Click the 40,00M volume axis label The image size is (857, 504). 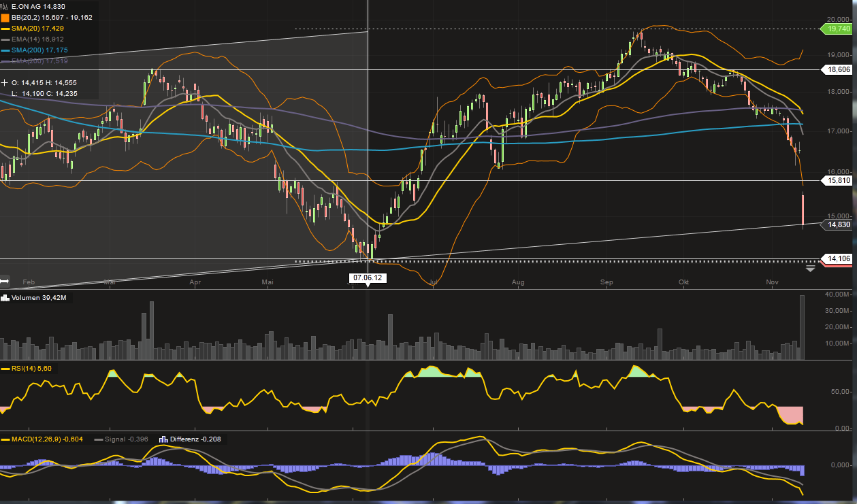point(837,294)
